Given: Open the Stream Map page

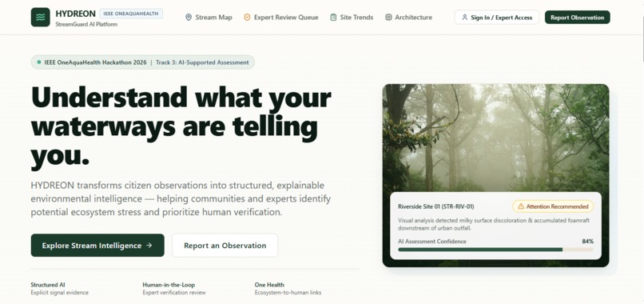Looking at the screenshot, I should (x=209, y=18).
